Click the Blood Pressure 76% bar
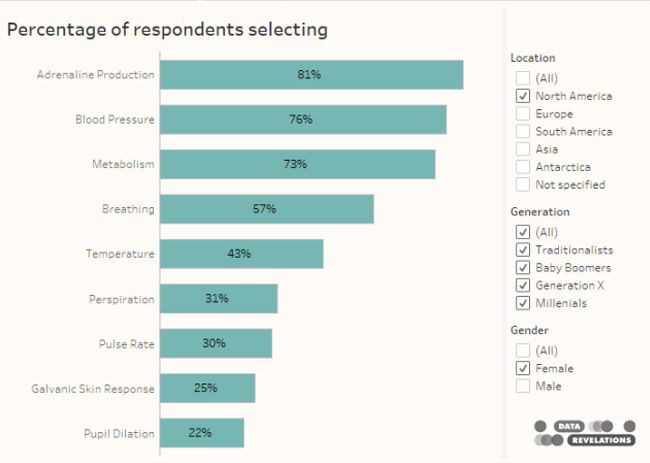 click(303, 119)
